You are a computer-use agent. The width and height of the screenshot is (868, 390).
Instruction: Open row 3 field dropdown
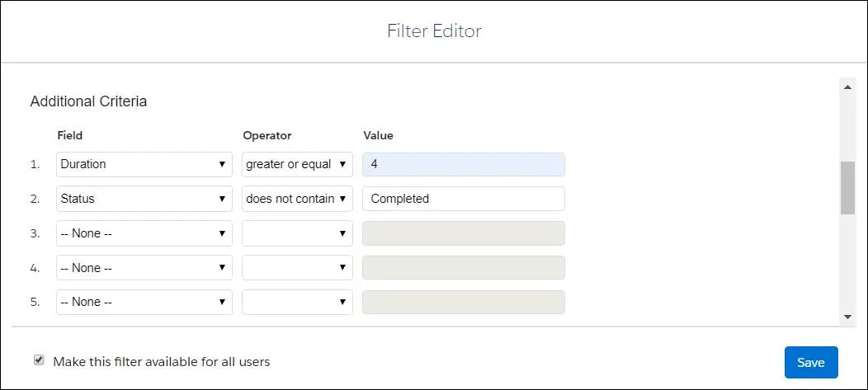[144, 233]
